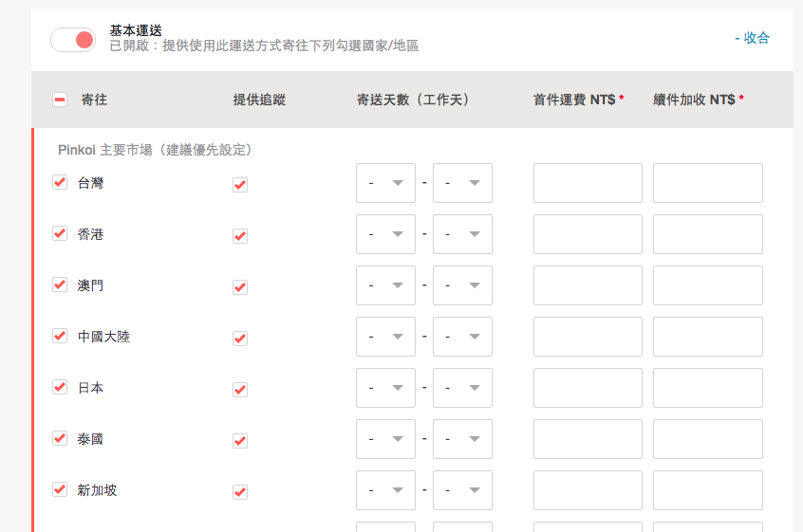The image size is (803, 532).
Task: Uncheck the 香港 destination checkbox
Action: click(x=60, y=233)
